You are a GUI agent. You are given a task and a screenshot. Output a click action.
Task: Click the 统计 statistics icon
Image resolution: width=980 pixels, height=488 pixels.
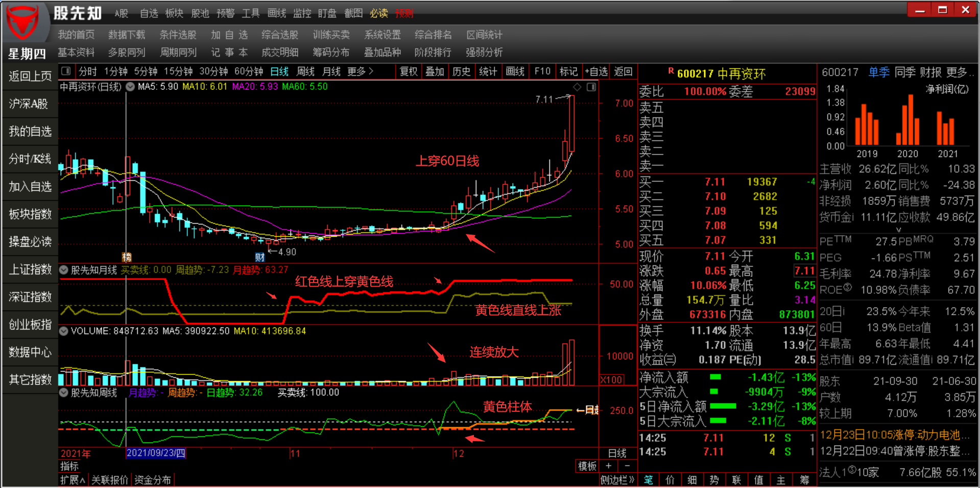[488, 72]
